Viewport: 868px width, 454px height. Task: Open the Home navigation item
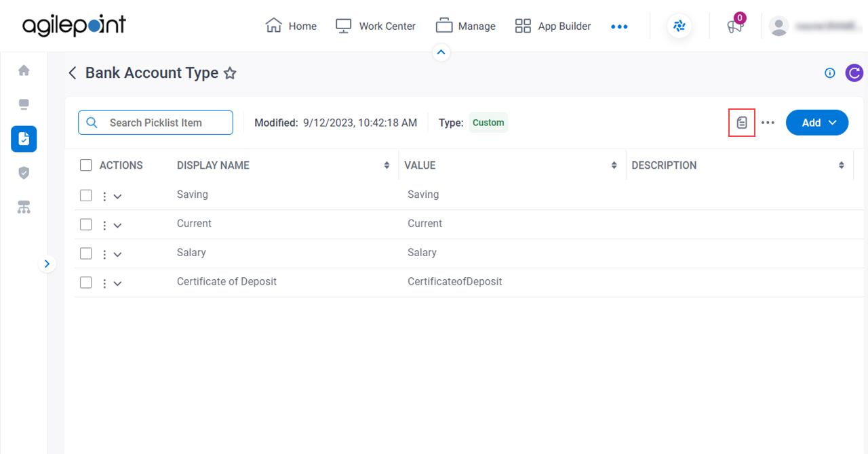click(291, 26)
